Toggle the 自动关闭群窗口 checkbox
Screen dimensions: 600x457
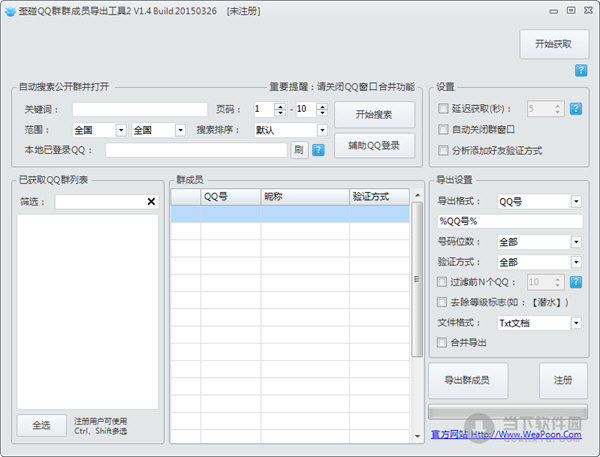pyautogui.click(x=443, y=129)
